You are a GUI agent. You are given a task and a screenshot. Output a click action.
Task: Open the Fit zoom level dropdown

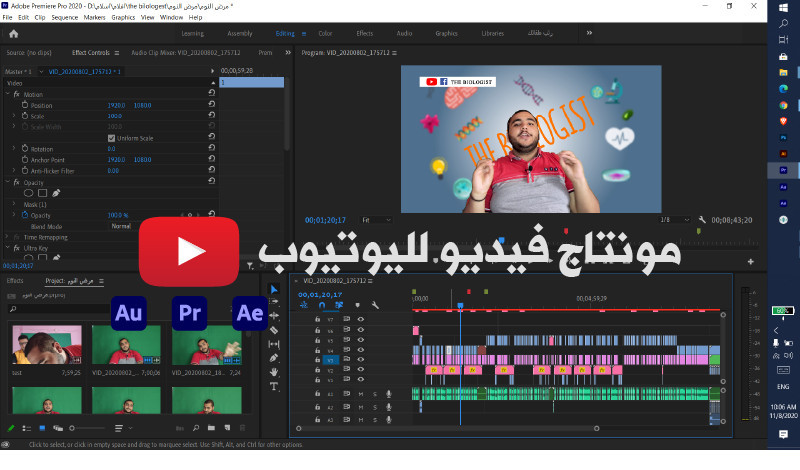376,220
